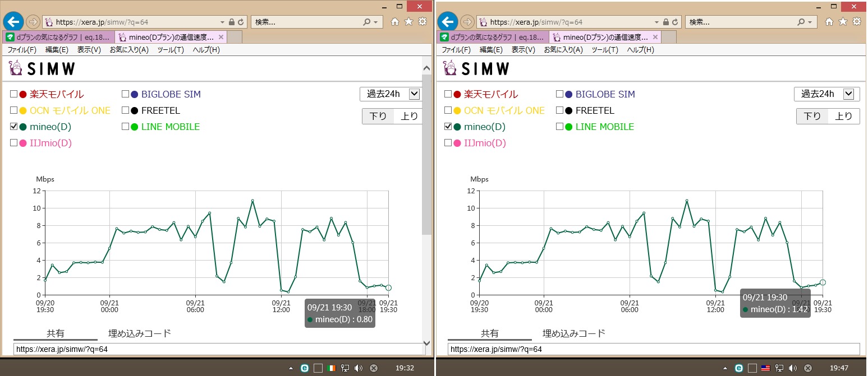
Task: Open the お気に入り(A) menu in the left window
Action: (x=129, y=49)
